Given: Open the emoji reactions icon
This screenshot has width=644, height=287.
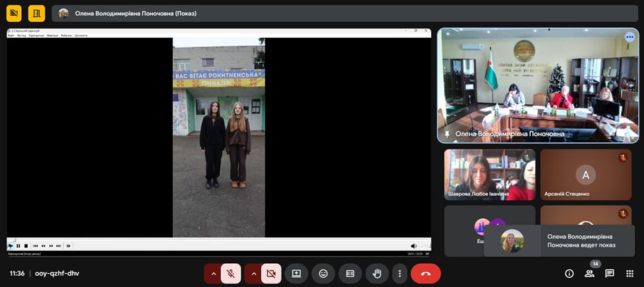Looking at the screenshot, I should (323, 273).
